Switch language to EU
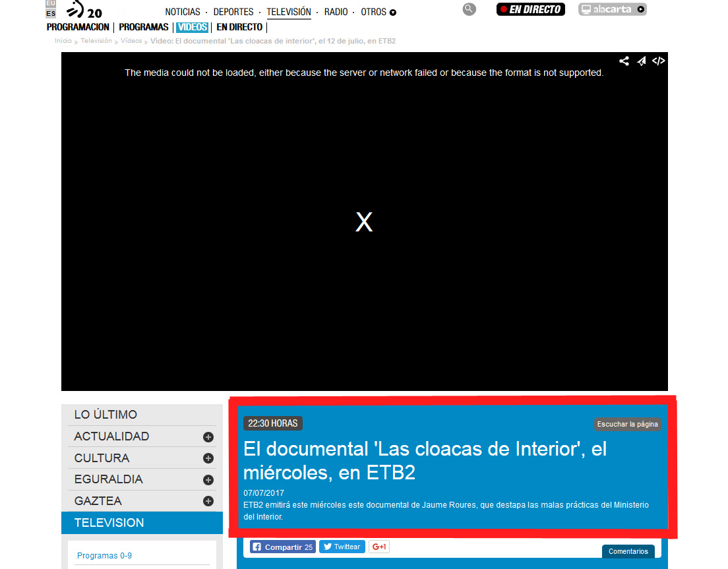Screen dimensions: 728x569 click(x=51, y=3)
